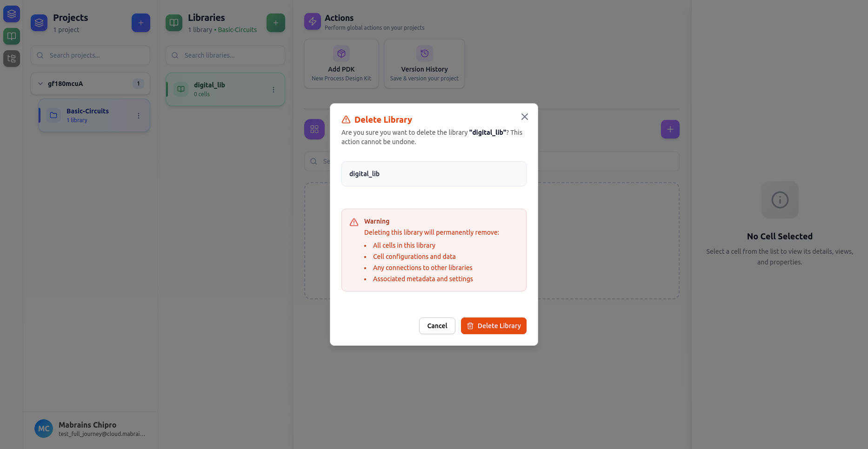Screen dimensions: 868x449
Task: Cancel the delete library dialog
Action: pos(437,326)
